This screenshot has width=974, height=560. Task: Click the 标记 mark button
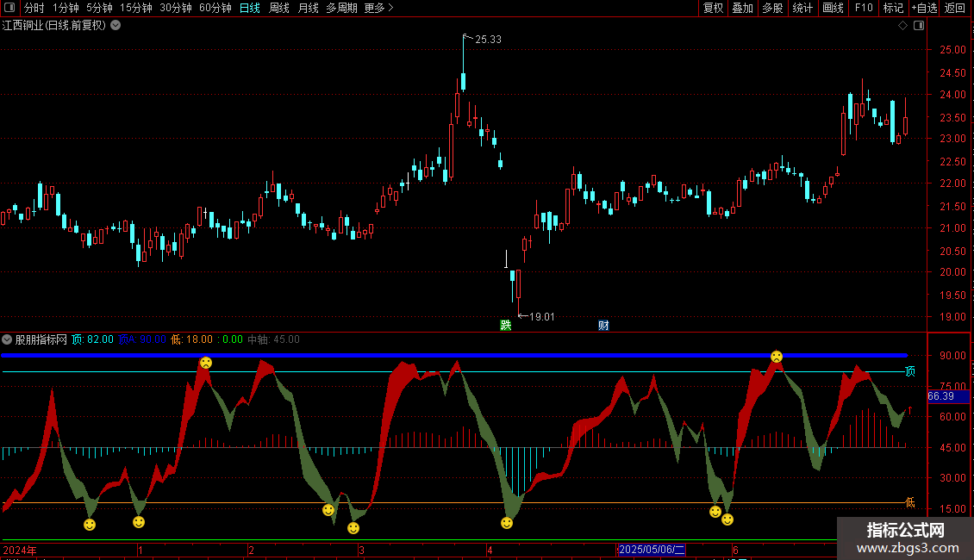893,8
